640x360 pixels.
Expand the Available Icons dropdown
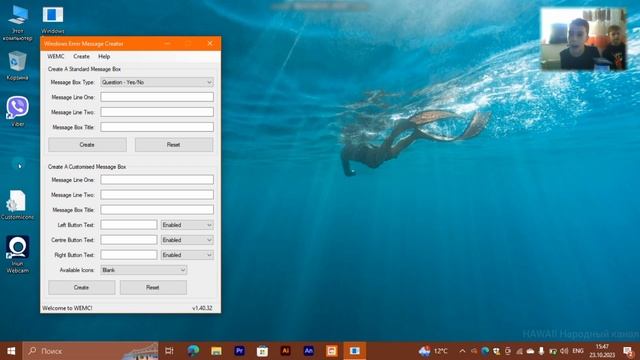coord(144,270)
